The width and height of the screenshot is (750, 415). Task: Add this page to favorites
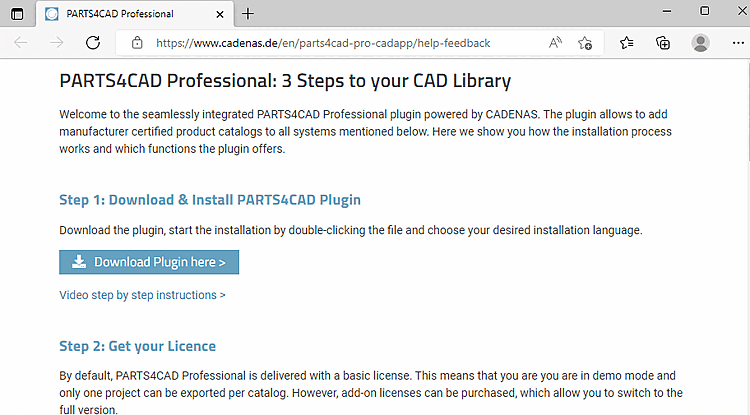585,43
